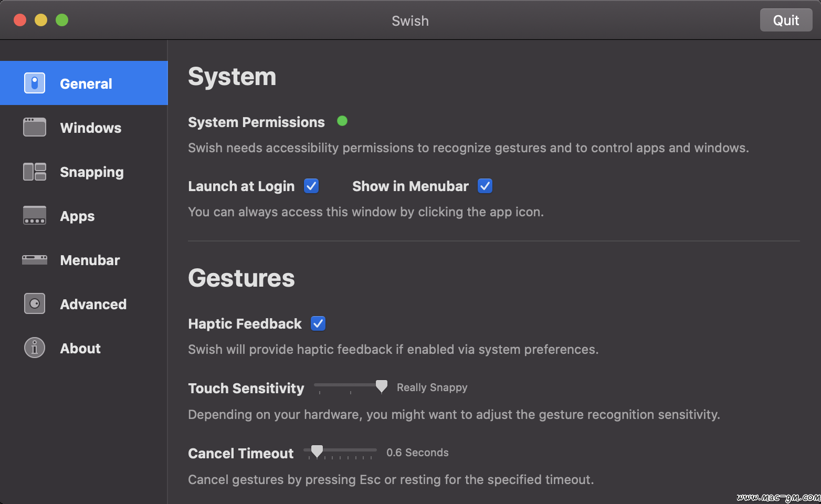The image size is (821, 504).
Task: Uncheck the Launch at Login checkbox
Action: coord(311,186)
